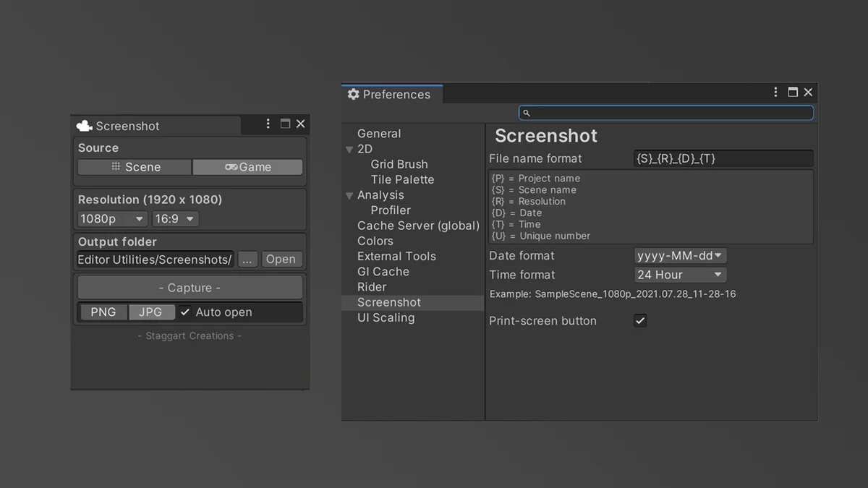Viewport: 868px width, 488px height.
Task: Click the magnifier icon in the search bar
Action: coord(527,113)
